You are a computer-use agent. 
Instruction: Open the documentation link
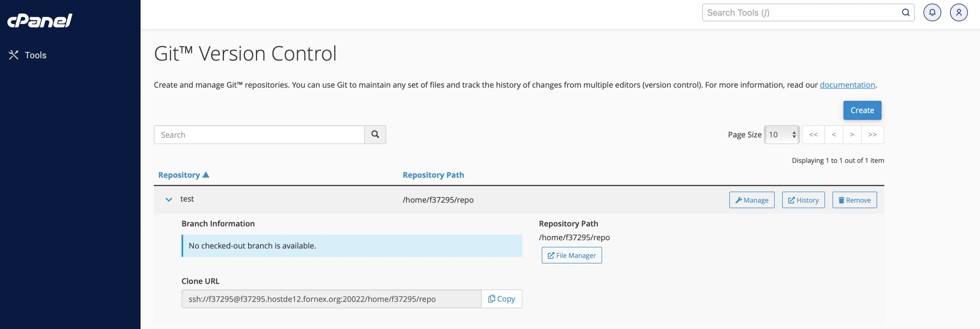(x=847, y=85)
